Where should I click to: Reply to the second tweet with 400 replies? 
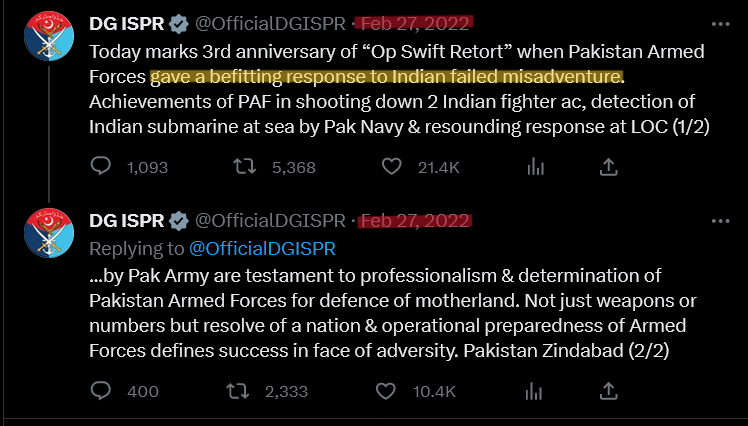pyautogui.click(x=102, y=391)
